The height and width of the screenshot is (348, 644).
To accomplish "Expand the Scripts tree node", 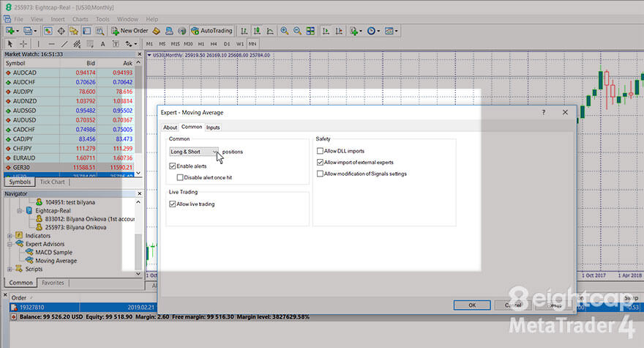I will point(10,269).
